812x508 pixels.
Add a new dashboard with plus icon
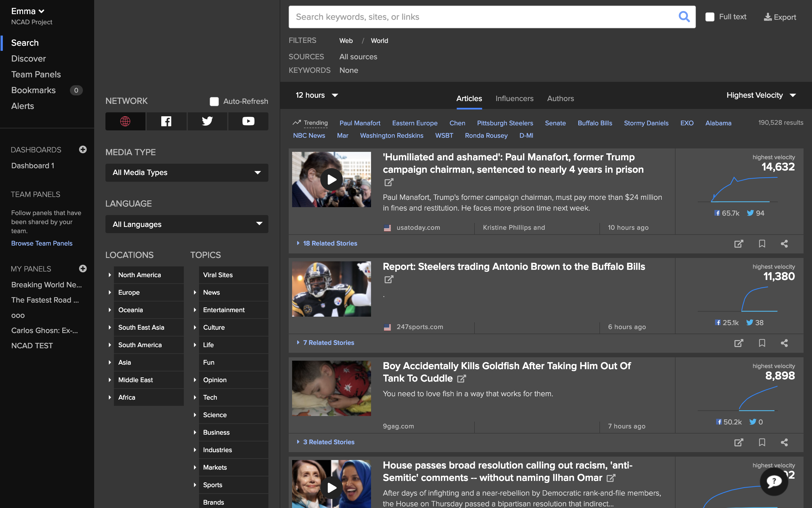point(83,150)
